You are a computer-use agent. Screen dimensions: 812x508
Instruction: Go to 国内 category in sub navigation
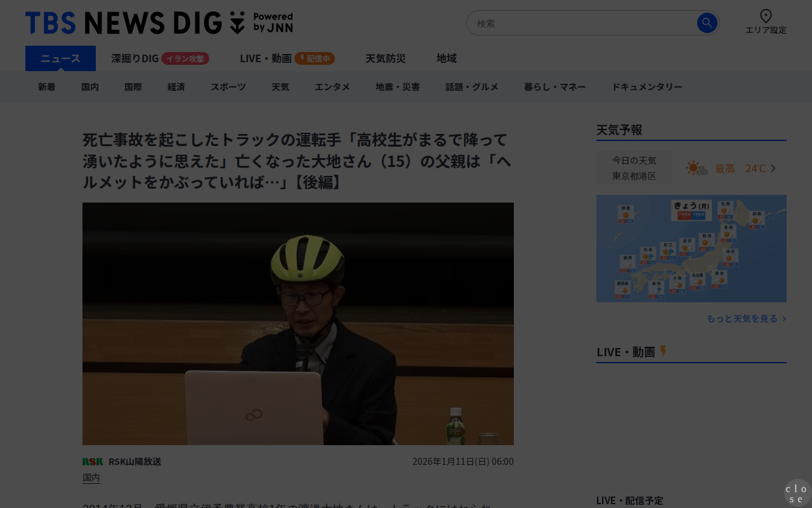90,87
